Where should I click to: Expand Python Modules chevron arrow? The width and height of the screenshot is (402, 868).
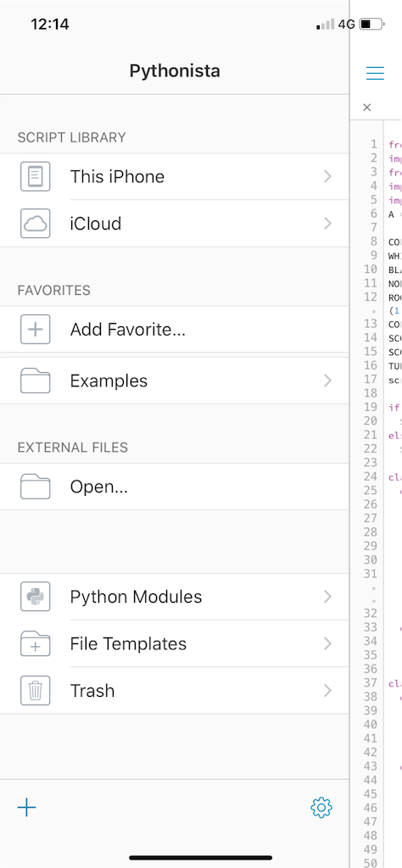[x=328, y=597]
